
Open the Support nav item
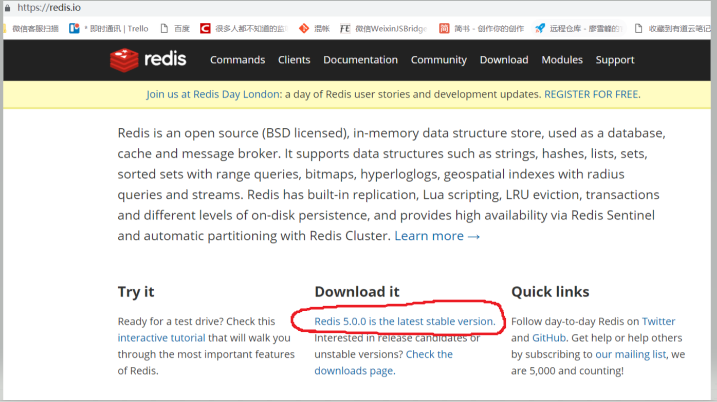coord(615,60)
